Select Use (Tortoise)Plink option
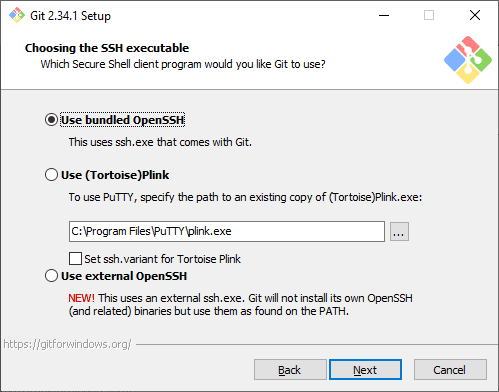 coord(51,175)
